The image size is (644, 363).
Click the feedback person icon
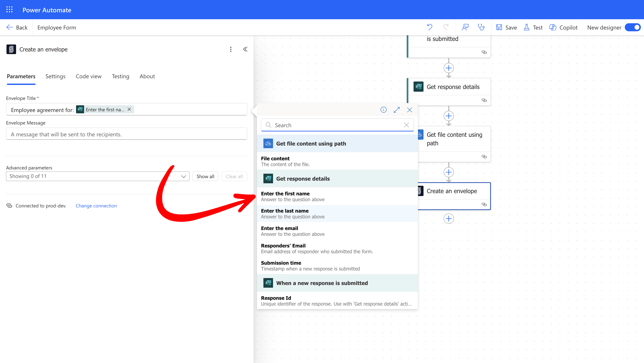(x=465, y=27)
